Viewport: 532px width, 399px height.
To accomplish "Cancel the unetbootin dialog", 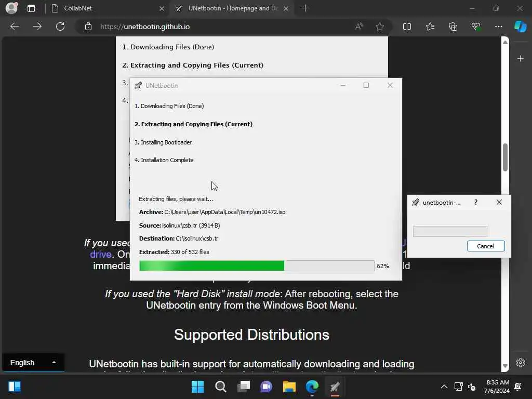I will click(486, 246).
